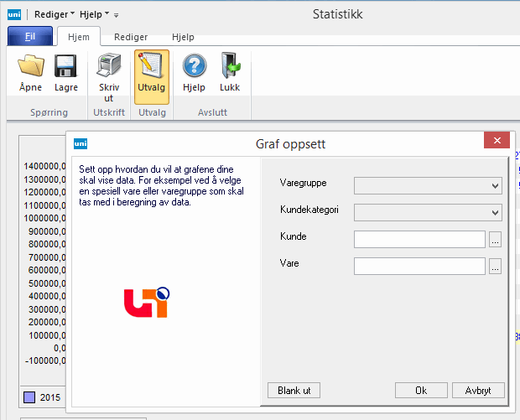Click the Avbryt button

(478, 391)
